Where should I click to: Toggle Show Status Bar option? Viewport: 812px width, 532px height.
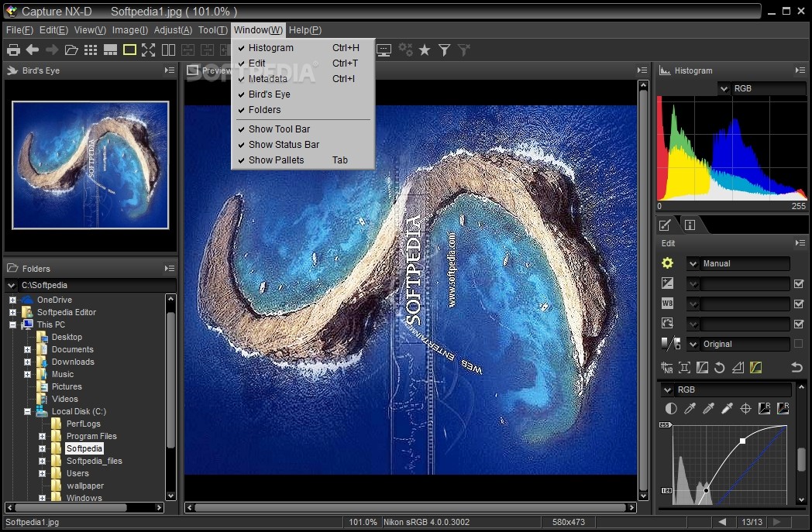303,144
